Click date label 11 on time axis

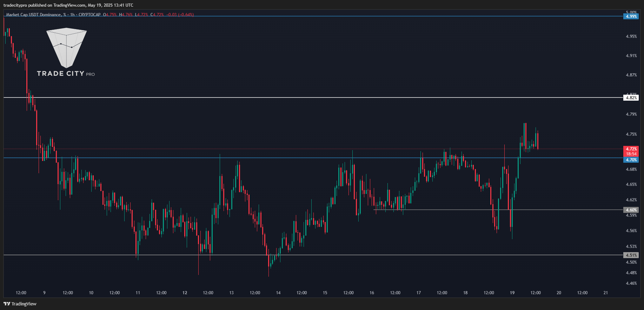pyautogui.click(x=138, y=293)
